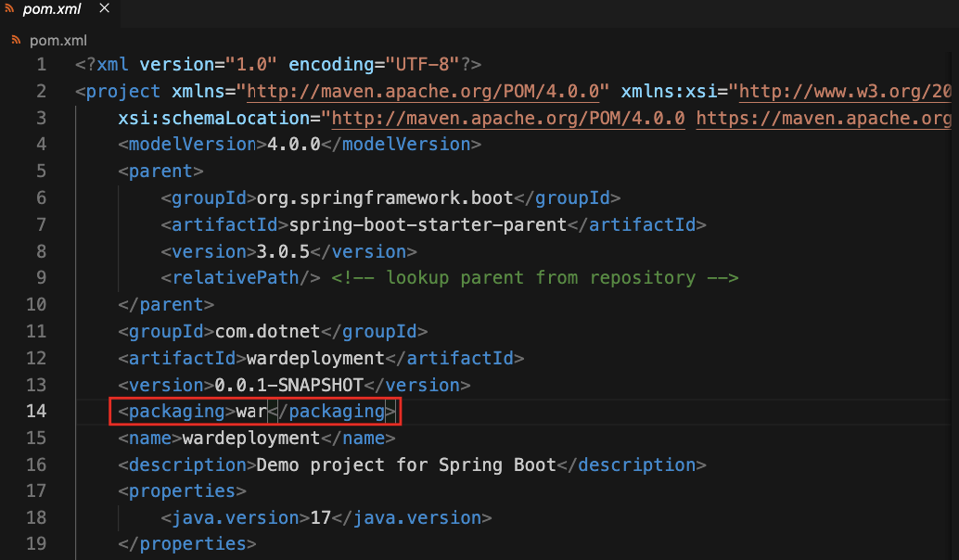This screenshot has width=959, height=560.
Task: Close the pom.xml editor tab
Action: [105, 8]
